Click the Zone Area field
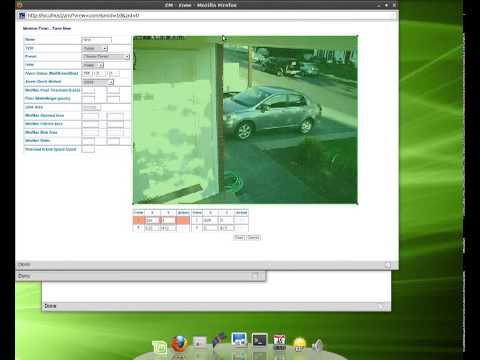This screenshot has width=480, height=360. point(91,107)
